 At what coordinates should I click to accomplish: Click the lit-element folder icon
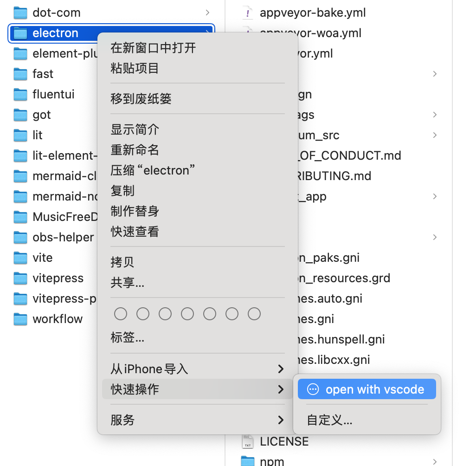tap(20, 156)
